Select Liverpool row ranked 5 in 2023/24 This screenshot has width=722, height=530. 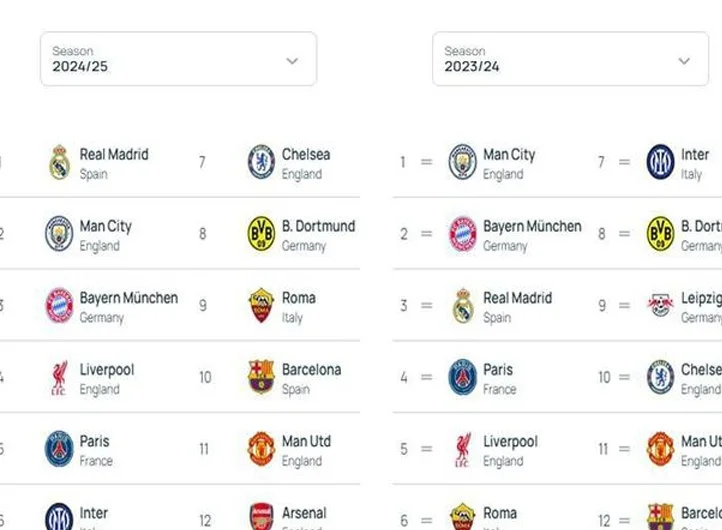(489, 449)
